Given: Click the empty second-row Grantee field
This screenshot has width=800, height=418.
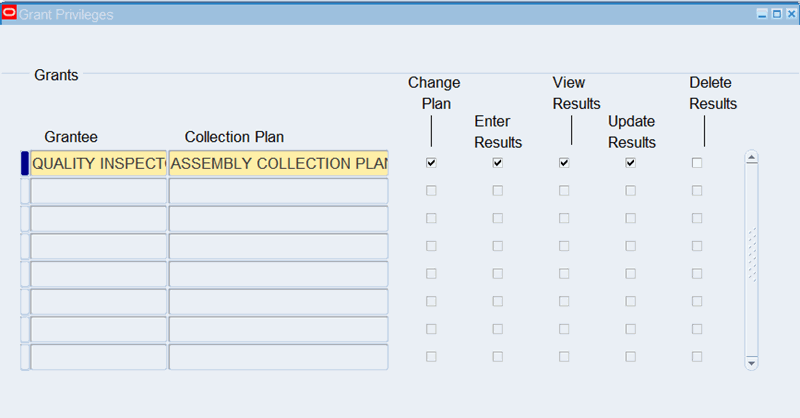Looking at the screenshot, I should coord(98,191).
